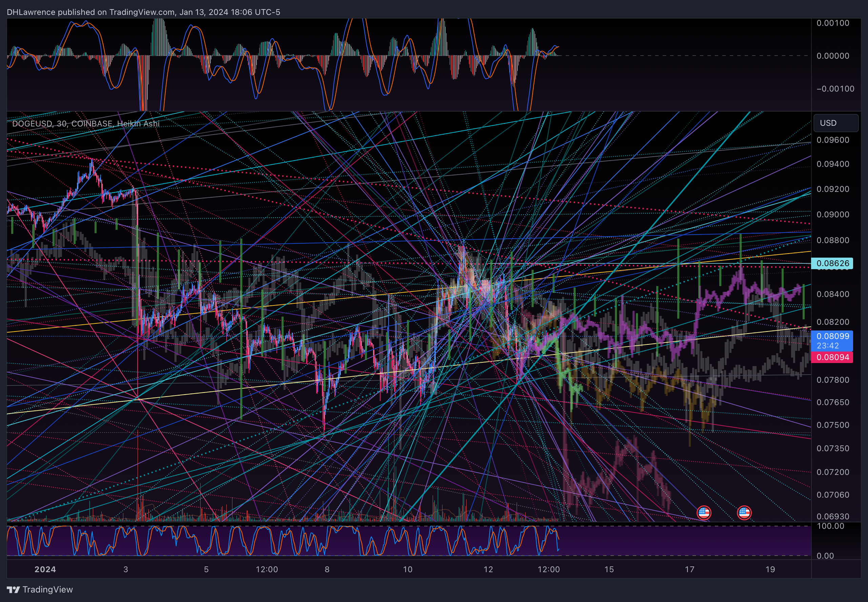The image size is (868, 602).
Task: Click the 0.09200 price axis value
Action: pos(833,189)
